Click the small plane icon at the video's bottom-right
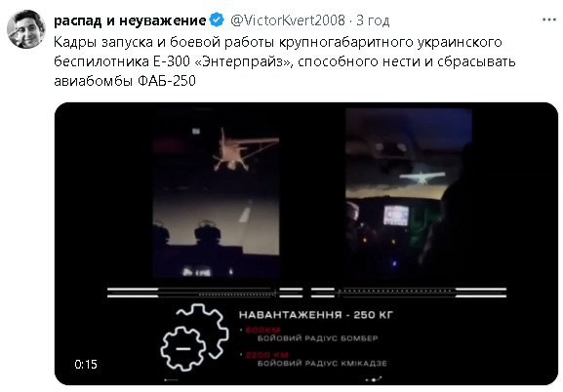The width and height of the screenshot is (563, 392). pyautogui.click(x=374, y=379)
